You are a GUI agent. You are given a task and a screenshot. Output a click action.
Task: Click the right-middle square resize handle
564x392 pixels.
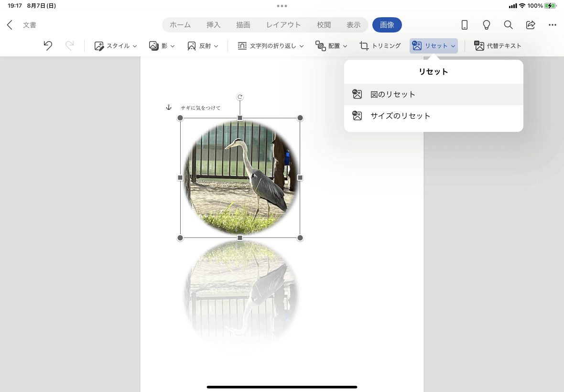[x=300, y=178]
